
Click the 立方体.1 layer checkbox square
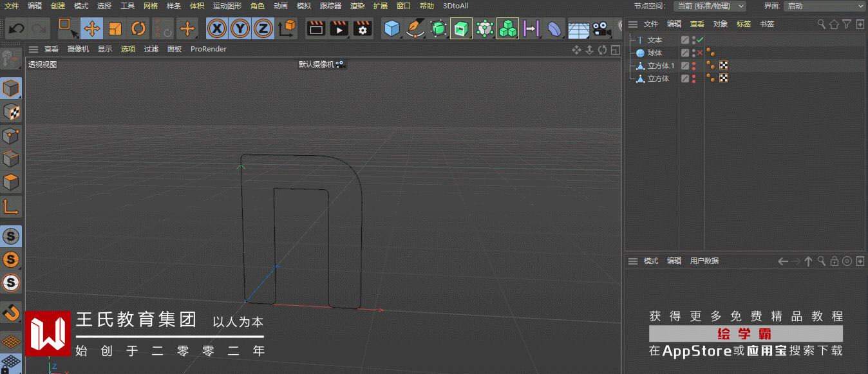pos(685,66)
